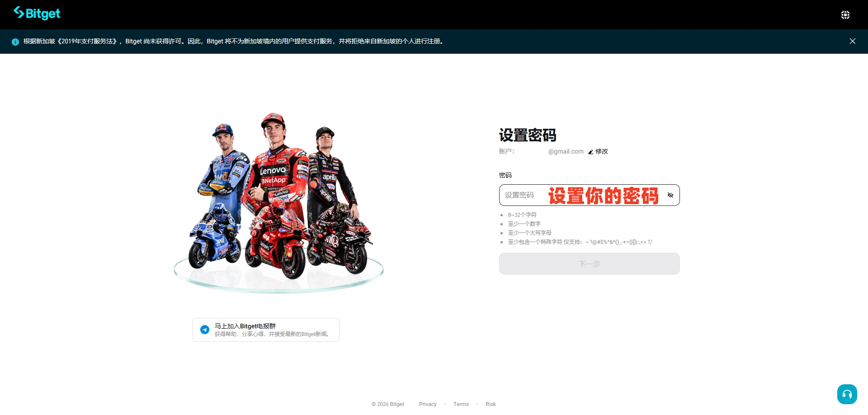This screenshot has width=868, height=415.
Task: Open the customer support headset button
Action: tap(847, 394)
